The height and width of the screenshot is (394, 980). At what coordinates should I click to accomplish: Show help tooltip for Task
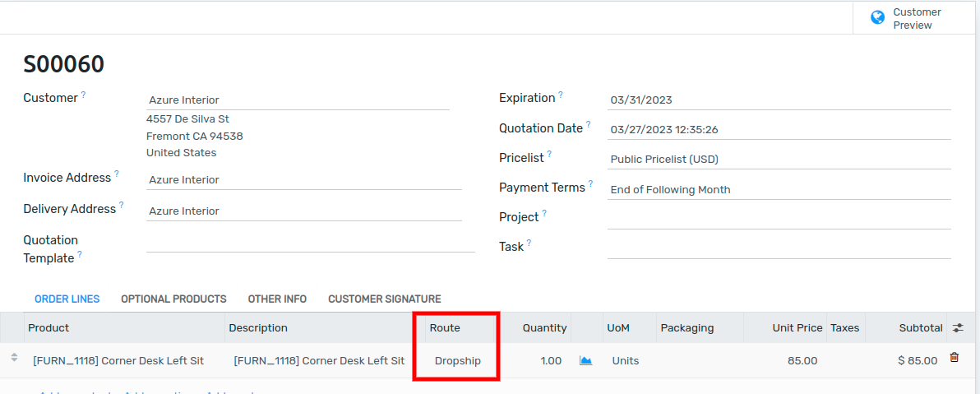tap(529, 243)
